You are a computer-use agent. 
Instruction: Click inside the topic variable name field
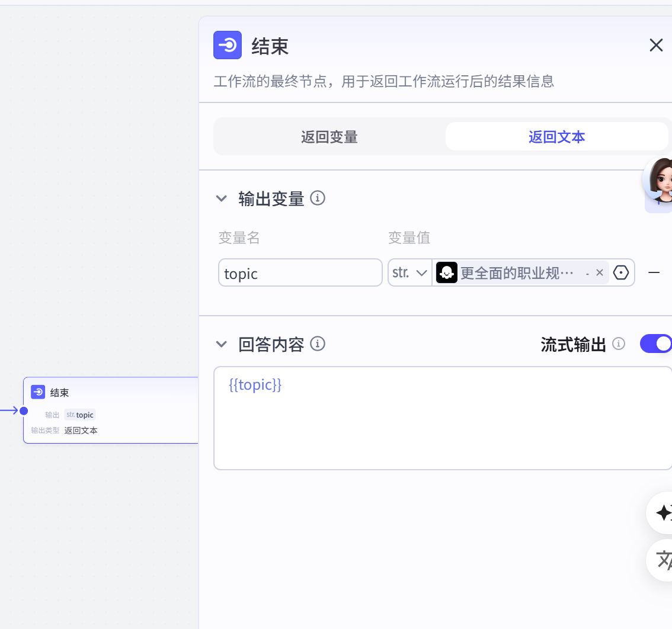coord(299,272)
